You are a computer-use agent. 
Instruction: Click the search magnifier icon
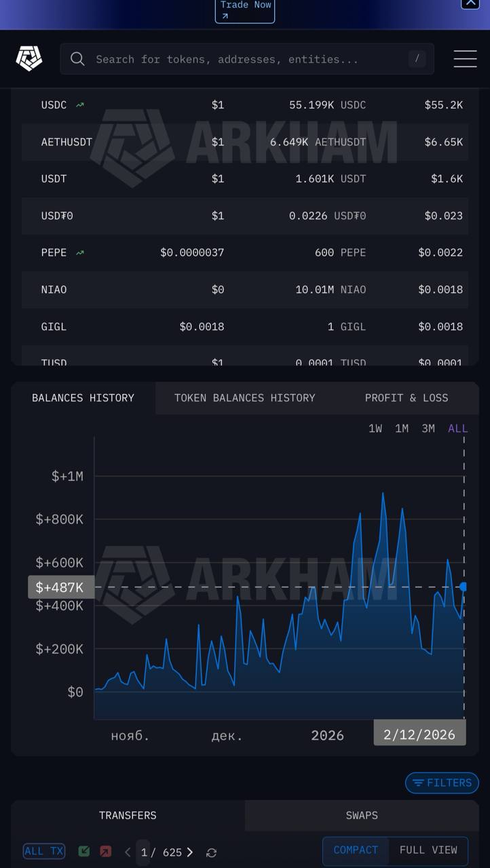pos(78,59)
